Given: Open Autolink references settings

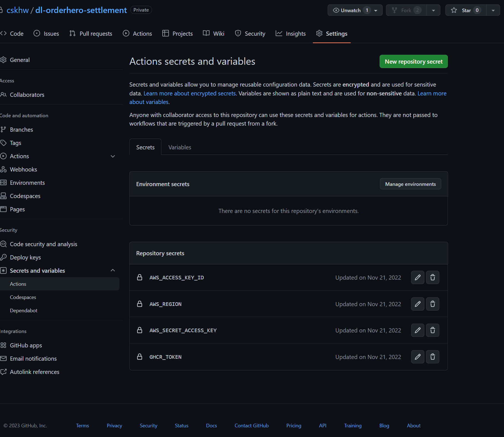Looking at the screenshot, I should 35,372.
